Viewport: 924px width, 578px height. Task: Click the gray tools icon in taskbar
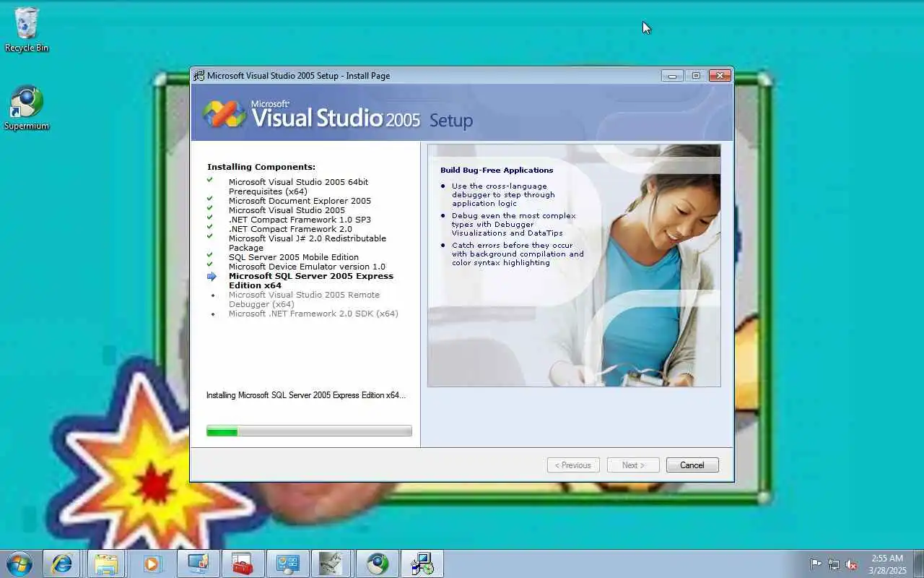(x=331, y=564)
